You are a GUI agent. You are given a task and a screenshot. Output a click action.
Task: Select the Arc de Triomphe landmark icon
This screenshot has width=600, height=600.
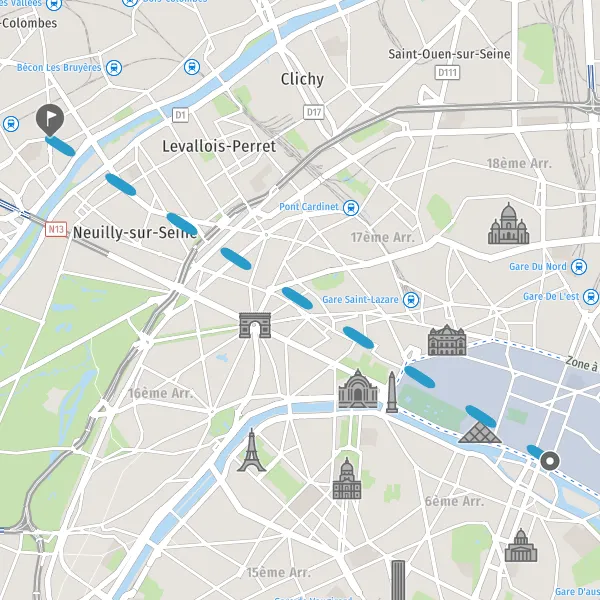pyautogui.click(x=255, y=325)
